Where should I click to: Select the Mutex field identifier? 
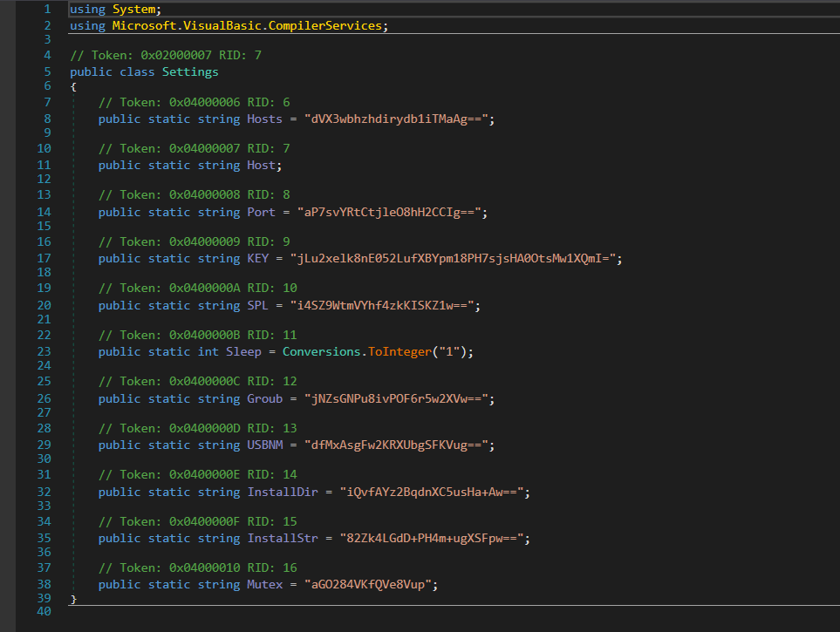coord(264,584)
